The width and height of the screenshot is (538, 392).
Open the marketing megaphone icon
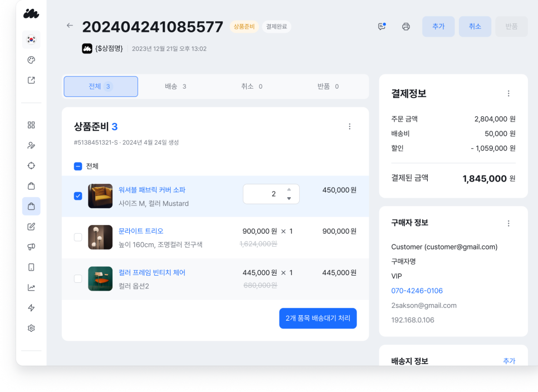[31, 247]
